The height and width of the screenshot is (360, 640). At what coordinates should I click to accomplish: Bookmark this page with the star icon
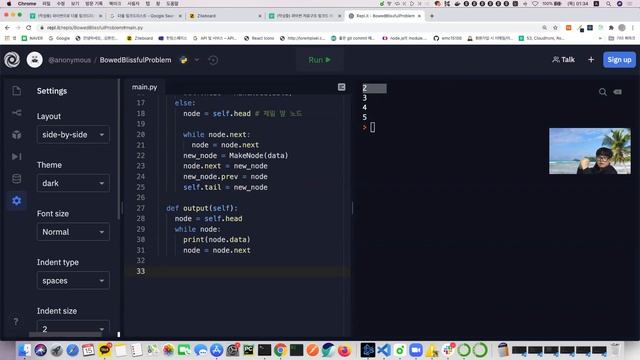[x=555, y=28]
